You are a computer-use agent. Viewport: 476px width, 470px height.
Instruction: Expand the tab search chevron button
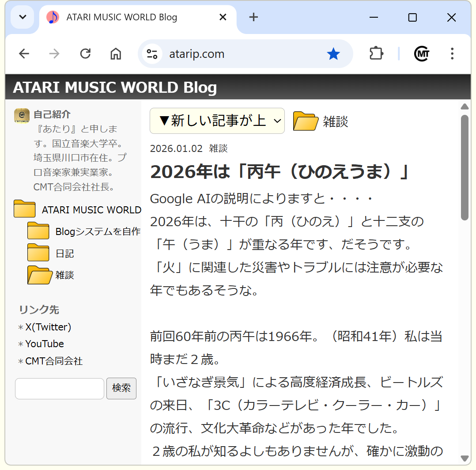tap(23, 17)
